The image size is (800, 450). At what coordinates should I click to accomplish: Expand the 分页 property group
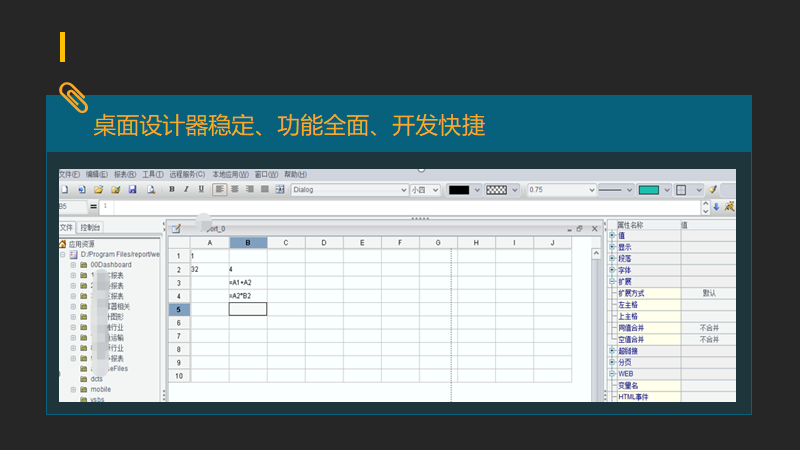tap(612, 362)
